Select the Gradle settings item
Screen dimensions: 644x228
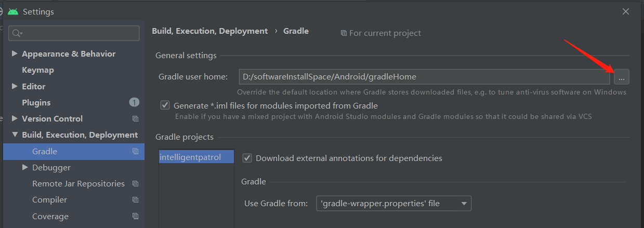[x=74, y=151]
